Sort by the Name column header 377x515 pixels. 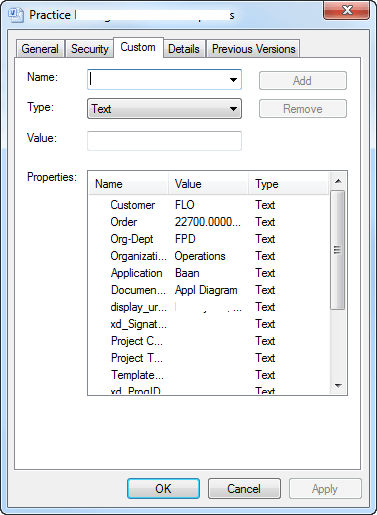(128, 184)
